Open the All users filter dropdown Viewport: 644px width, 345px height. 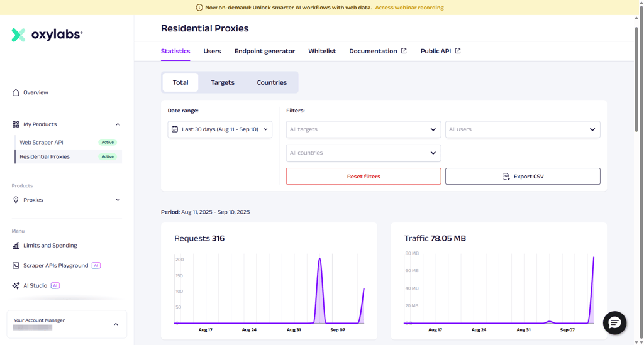tap(523, 129)
